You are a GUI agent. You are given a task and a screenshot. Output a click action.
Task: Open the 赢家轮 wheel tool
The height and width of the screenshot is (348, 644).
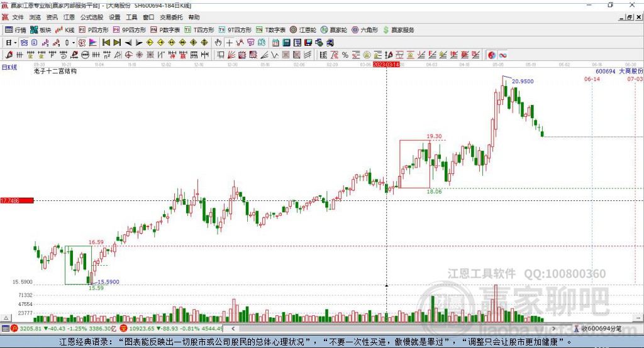tap(334, 30)
